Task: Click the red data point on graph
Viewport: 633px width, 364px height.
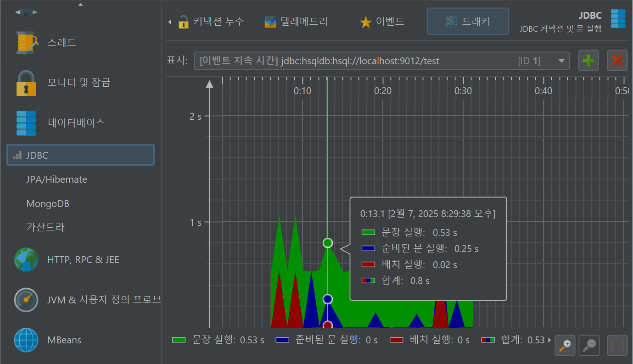Action: (x=327, y=325)
